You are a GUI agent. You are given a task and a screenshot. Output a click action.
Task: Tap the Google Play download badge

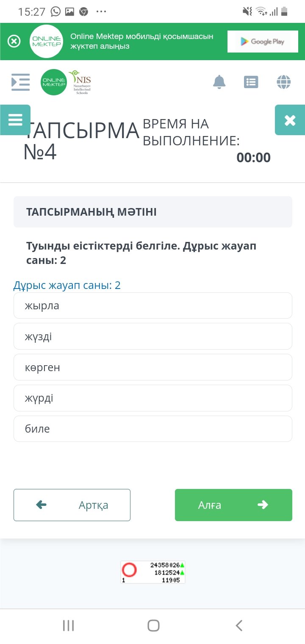coord(263,42)
